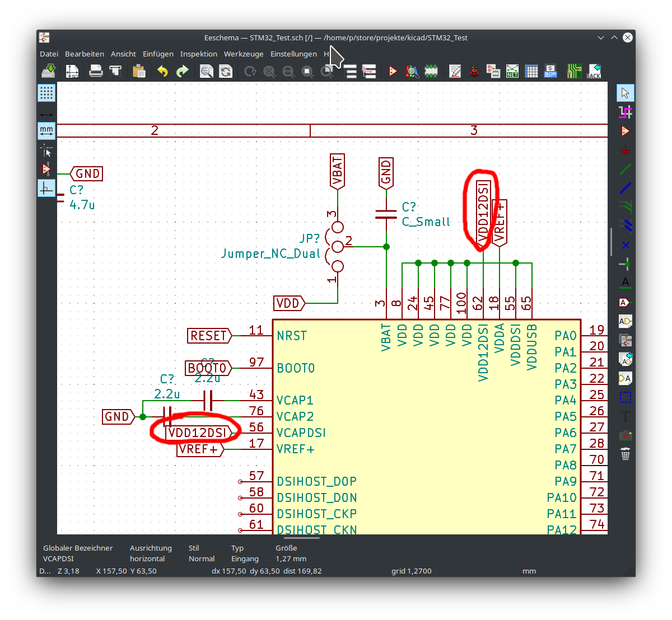Screen dimensions: 672x620
Task: Assign footprints to symbols icon
Action: click(493, 71)
